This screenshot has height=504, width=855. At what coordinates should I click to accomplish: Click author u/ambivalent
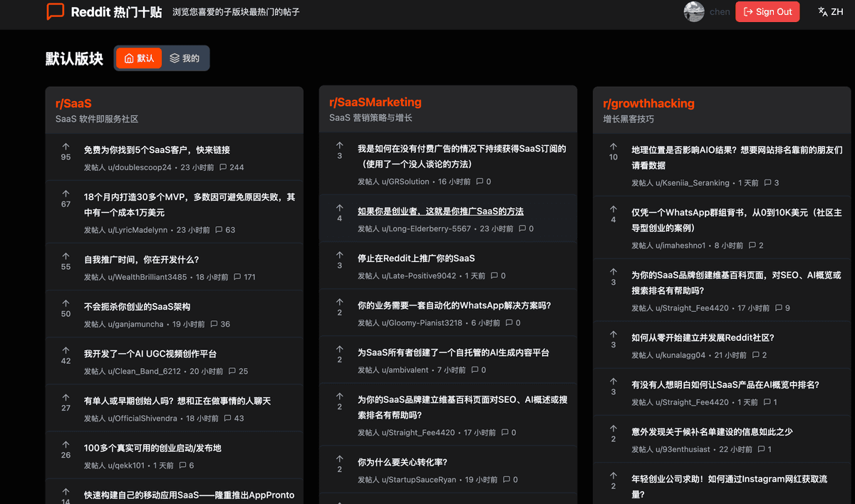(x=405, y=369)
